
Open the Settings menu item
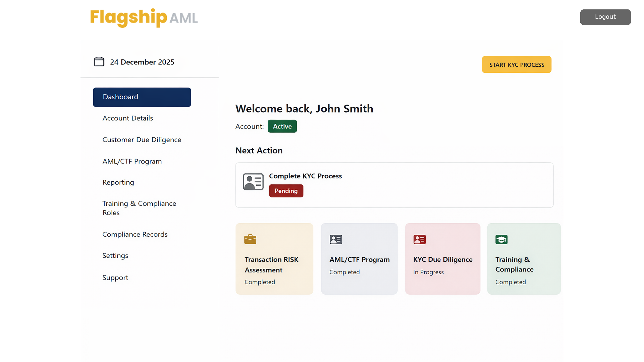click(115, 256)
